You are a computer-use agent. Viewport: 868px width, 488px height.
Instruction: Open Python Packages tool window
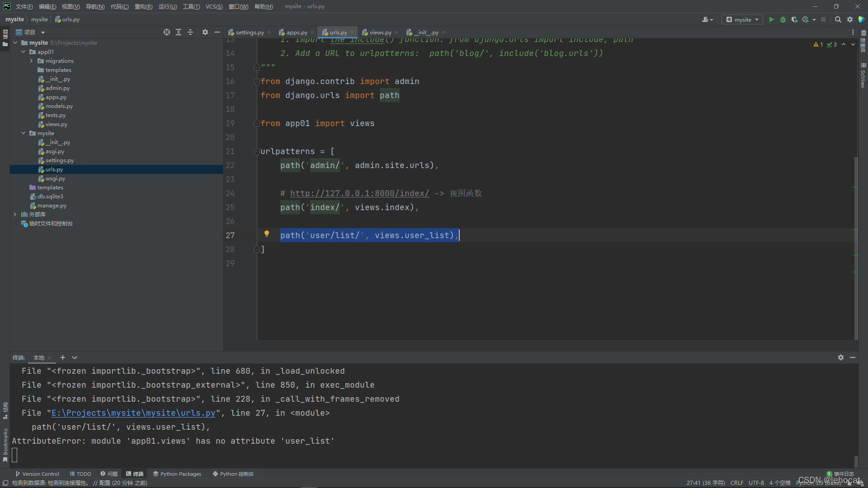point(177,474)
